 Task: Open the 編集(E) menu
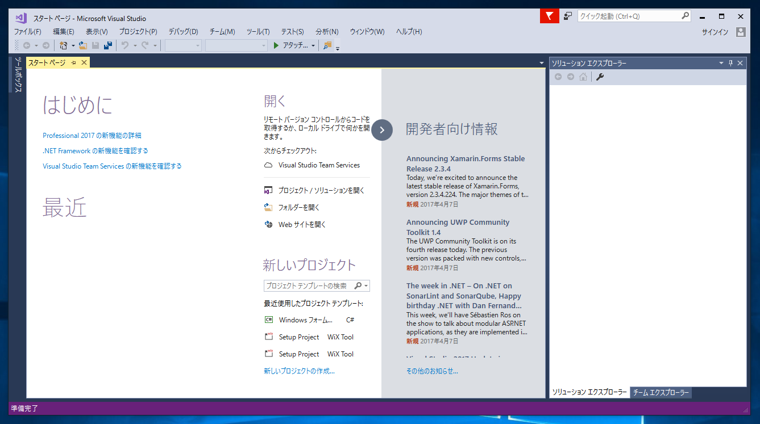[63, 31]
